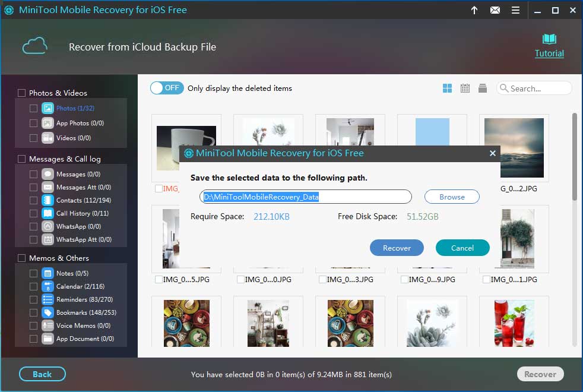Image resolution: width=583 pixels, height=392 pixels.
Task: Tick the Reminders (83/270) checkbox
Action: click(x=33, y=299)
